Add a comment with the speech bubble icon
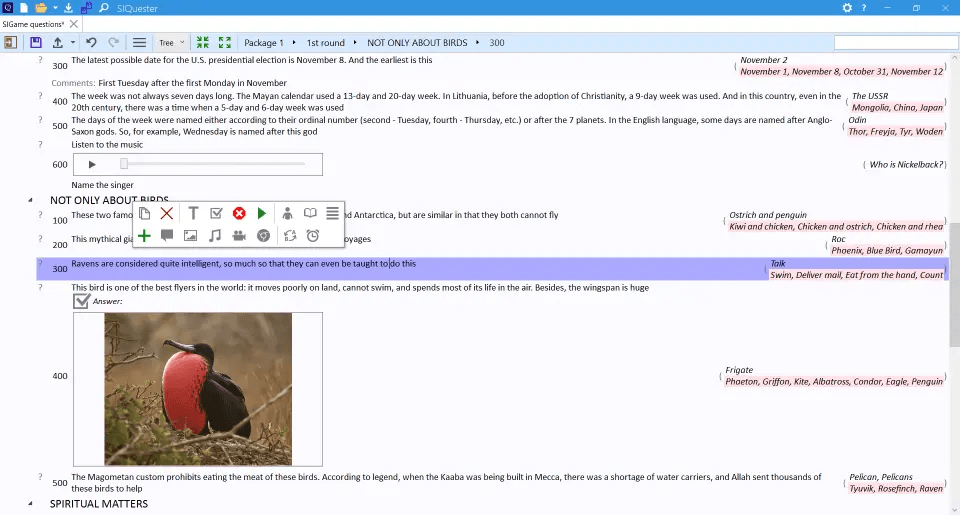This screenshot has width=960, height=515. 167,235
